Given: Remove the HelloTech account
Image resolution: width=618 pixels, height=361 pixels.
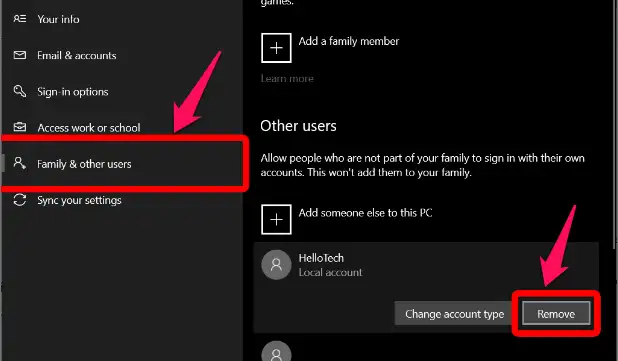Looking at the screenshot, I should pyautogui.click(x=556, y=314).
